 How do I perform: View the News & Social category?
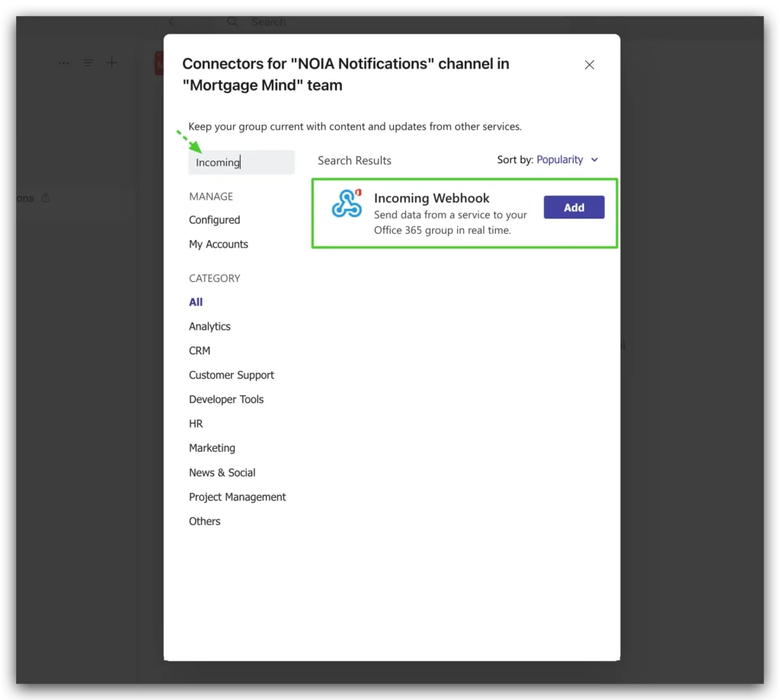[x=222, y=473]
